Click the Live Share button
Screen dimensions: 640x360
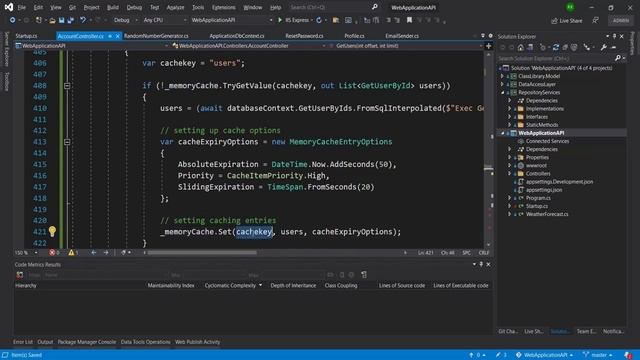[567, 20]
